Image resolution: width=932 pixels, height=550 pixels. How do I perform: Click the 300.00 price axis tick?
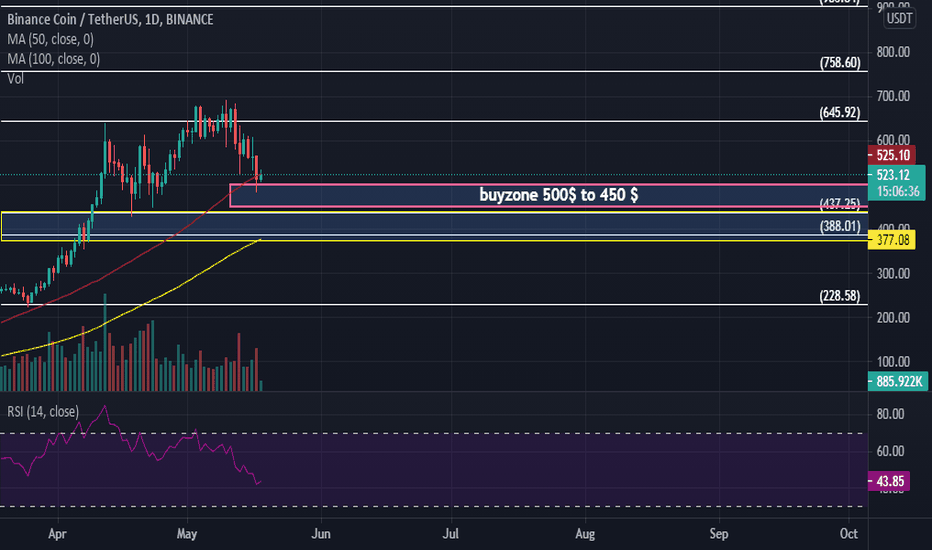893,274
